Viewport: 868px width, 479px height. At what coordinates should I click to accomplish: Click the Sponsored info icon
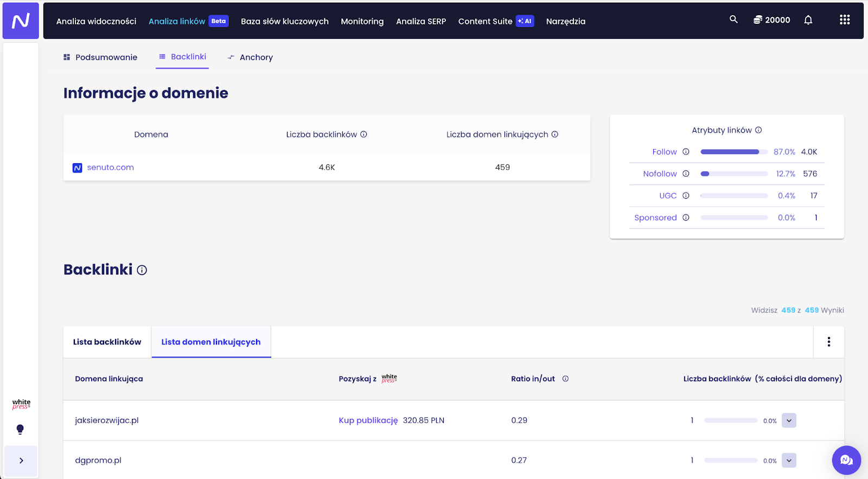[686, 218]
